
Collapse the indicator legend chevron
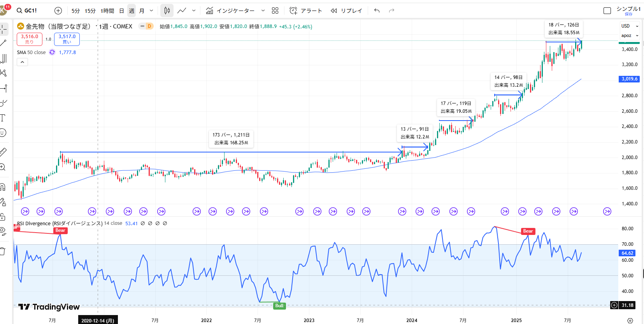pos(22,62)
